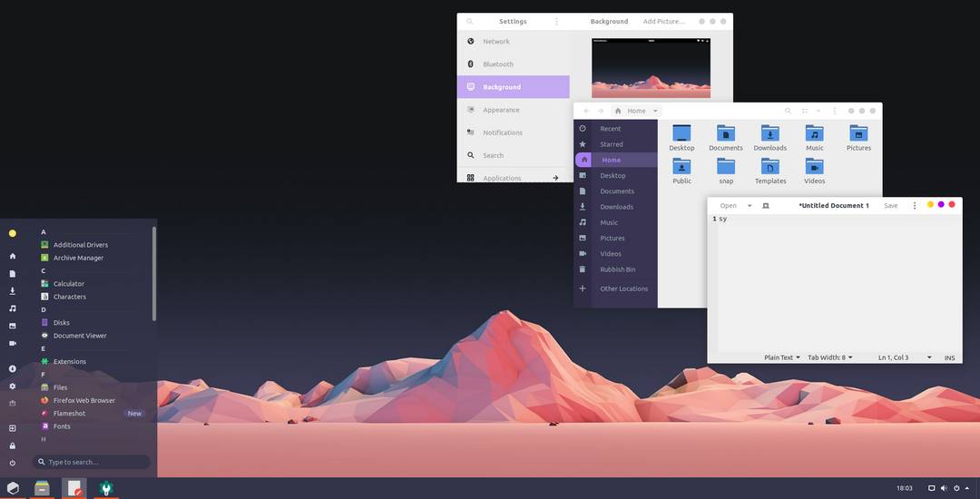The image size is (980, 499).
Task: Open view options dropdown in Files
Action: coord(818,111)
